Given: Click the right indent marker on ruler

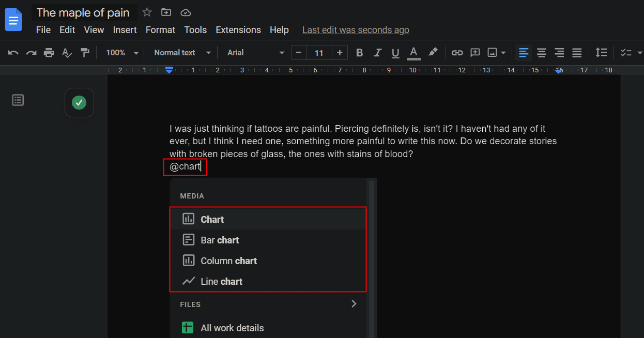Looking at the screenshot, I should [x=558, y=70].
